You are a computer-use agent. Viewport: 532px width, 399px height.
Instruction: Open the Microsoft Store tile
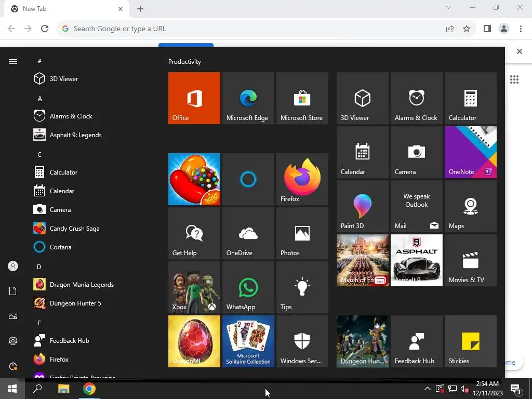point(302,98)
